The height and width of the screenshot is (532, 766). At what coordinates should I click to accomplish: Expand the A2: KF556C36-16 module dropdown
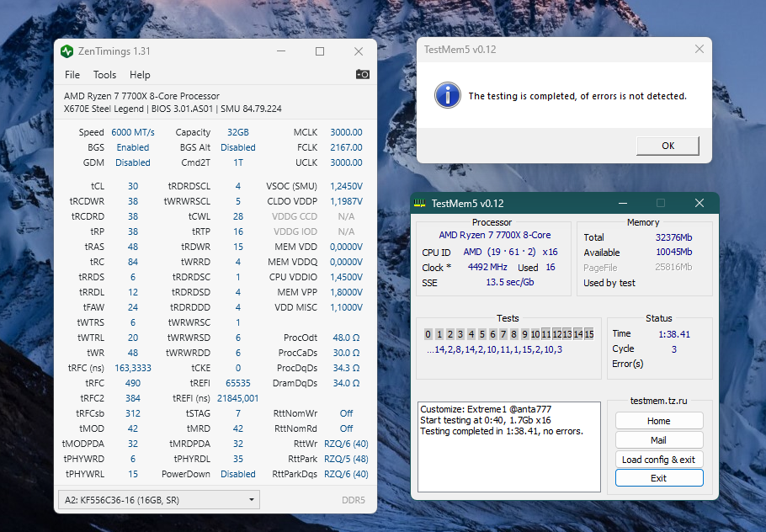[x=159, y=500]
